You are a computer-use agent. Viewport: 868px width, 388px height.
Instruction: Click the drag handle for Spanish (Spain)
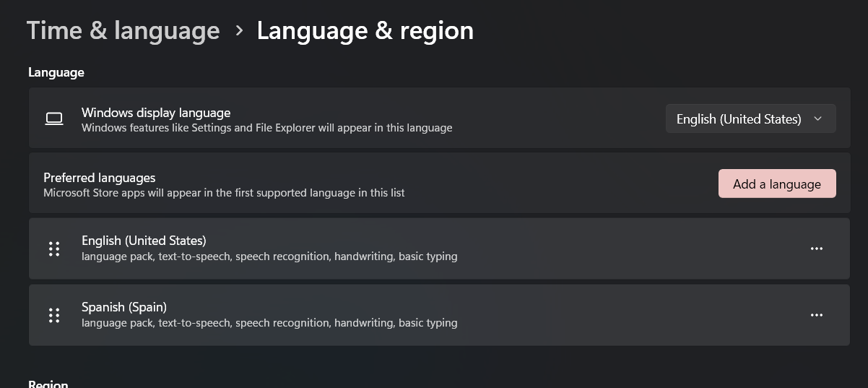point(54,315)
